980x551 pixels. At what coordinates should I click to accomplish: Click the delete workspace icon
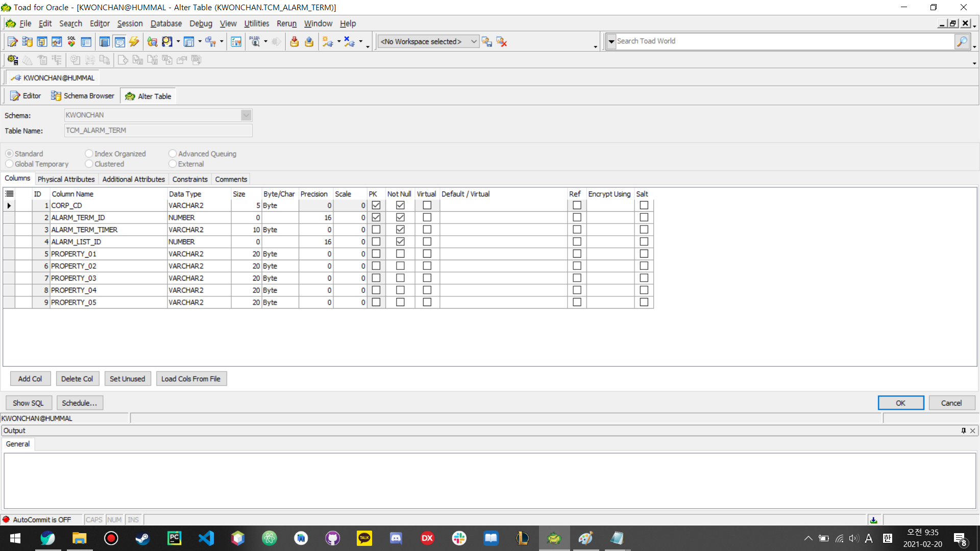pyautogui.click(x=501, y=42)
